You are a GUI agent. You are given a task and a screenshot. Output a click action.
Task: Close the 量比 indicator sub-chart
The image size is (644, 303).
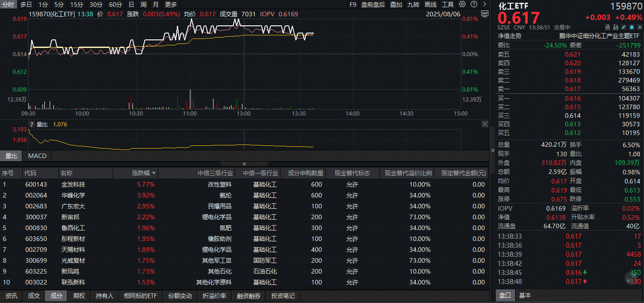(x=485, y=124)
